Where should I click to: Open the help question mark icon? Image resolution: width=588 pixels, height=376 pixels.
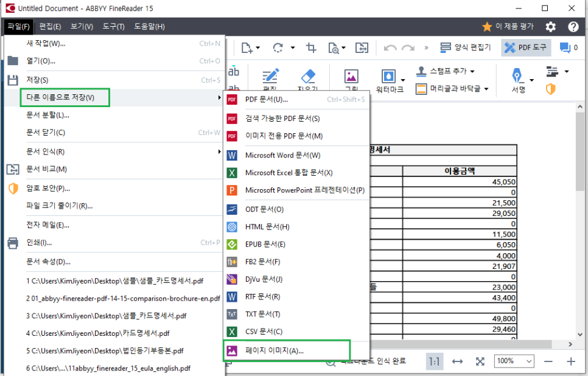point(573,27)
